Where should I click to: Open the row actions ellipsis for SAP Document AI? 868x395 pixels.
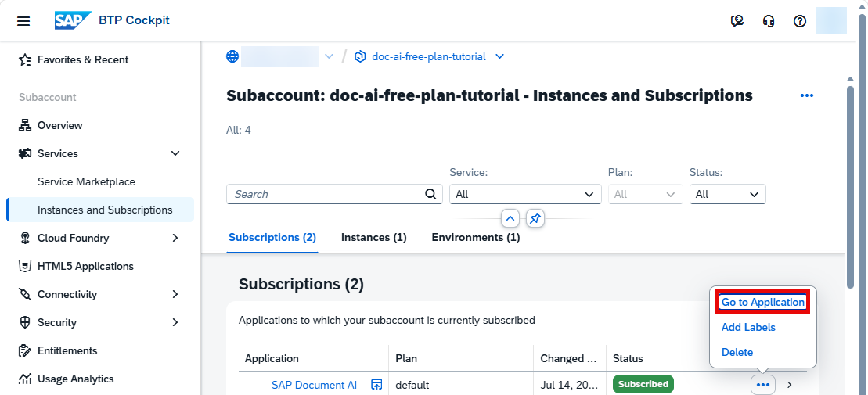(763, 385)
